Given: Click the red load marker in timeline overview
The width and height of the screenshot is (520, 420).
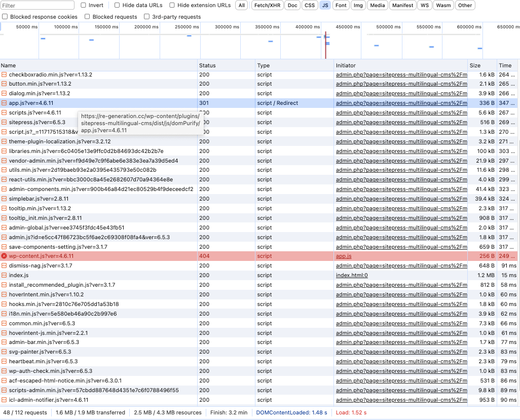Looking at the screenshot, I should pyautogui.click(x=326, y=45).
